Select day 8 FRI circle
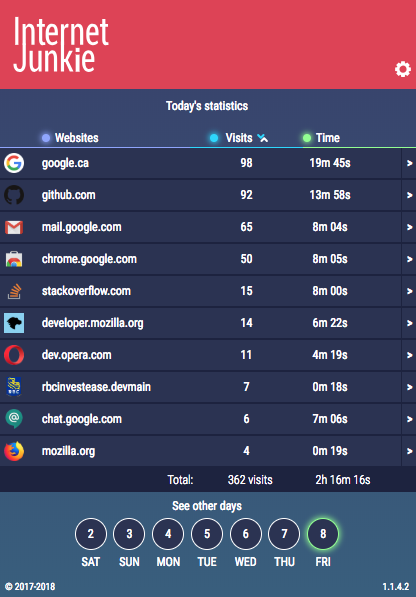This screenshot has height=597, width=416. tap(323, 534)
